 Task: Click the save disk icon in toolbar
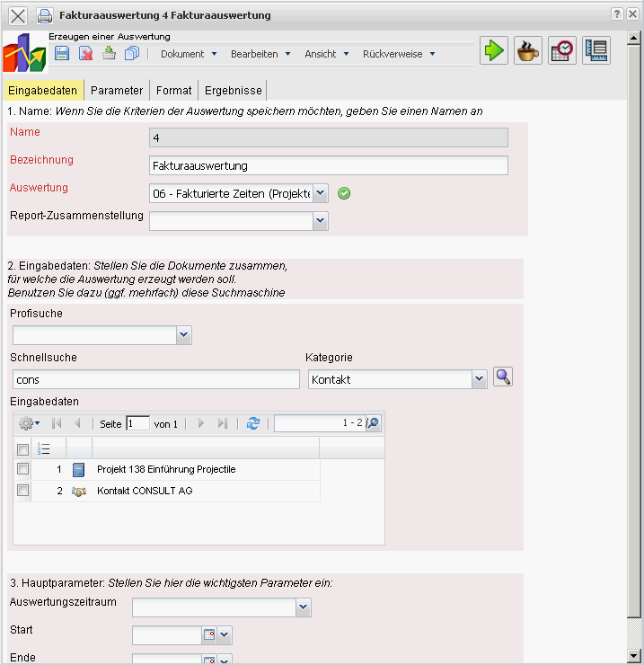click(x=62, y=54)
